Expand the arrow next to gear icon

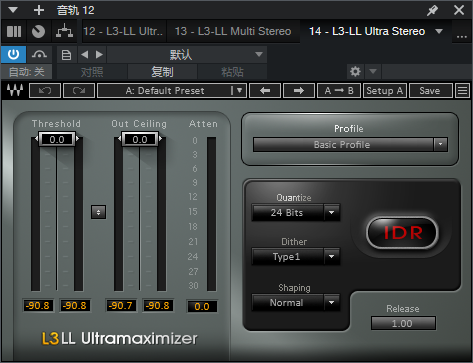[x=373, y=71]
